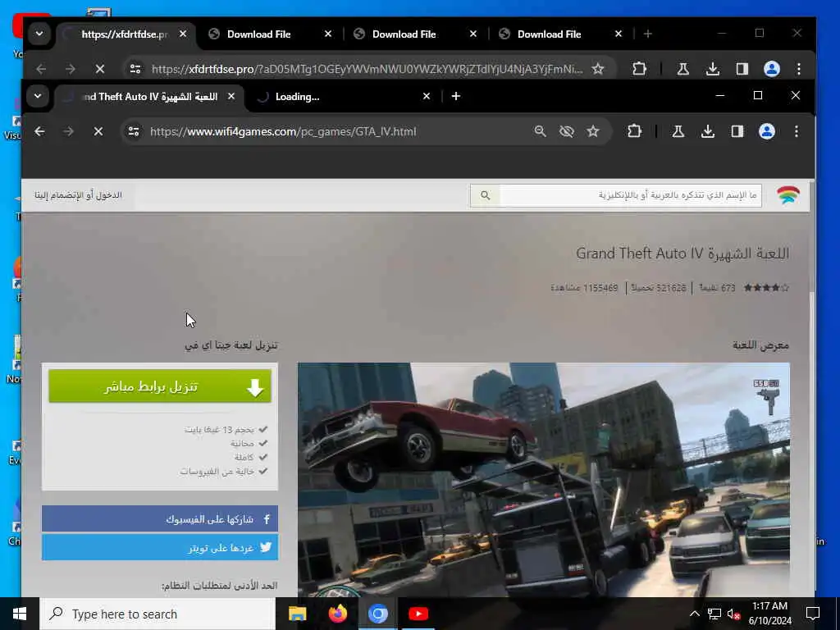840x630 pixels.
Task: Select second Download File tab in background window
Action: click(x=415, y=34)
